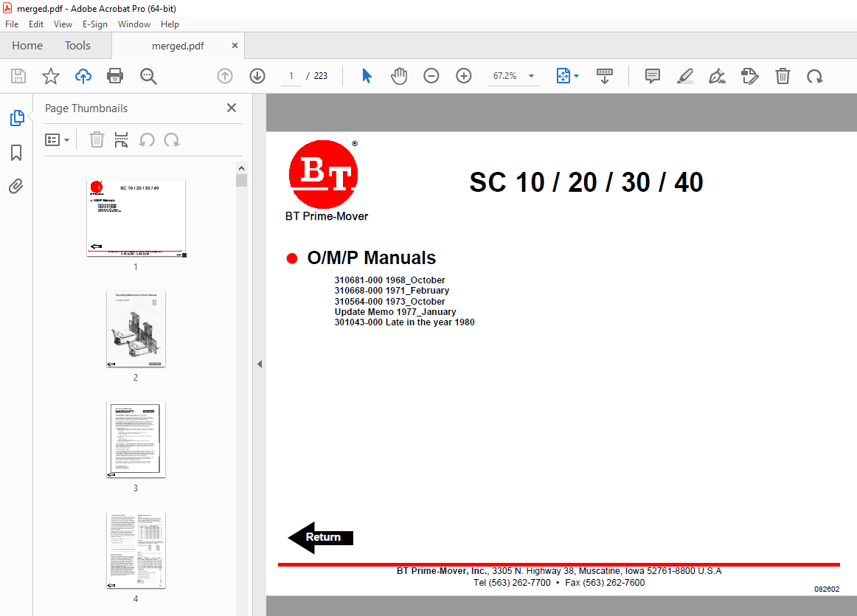This screenshot has width=857, height=616.
Task: Click the 67.2% zoom value field
Action: (x=505, y=76)
